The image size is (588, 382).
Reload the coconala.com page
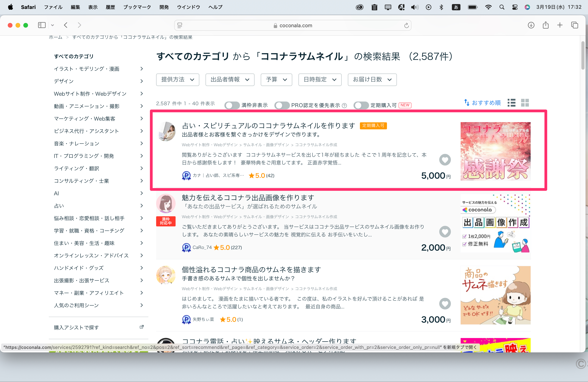pyautogui.click(x=406, y=25)
